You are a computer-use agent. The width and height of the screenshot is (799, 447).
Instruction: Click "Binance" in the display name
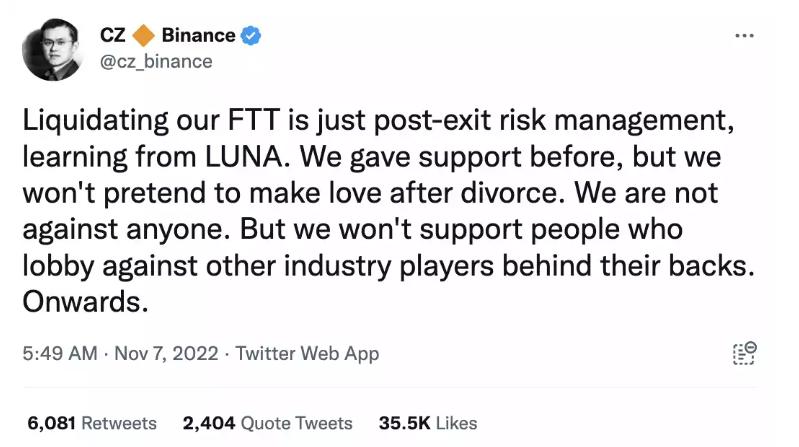(198, 36)
